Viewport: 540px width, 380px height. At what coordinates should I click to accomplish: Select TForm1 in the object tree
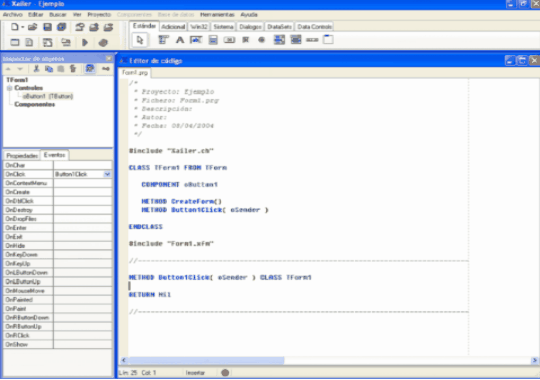[x=17, y=80]
